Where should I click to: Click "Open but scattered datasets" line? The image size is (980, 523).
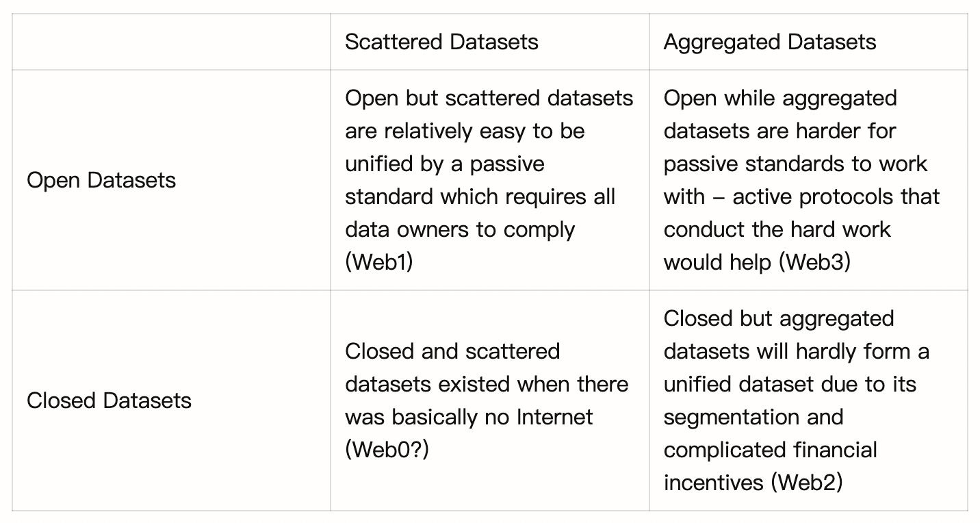pos(489,98)
